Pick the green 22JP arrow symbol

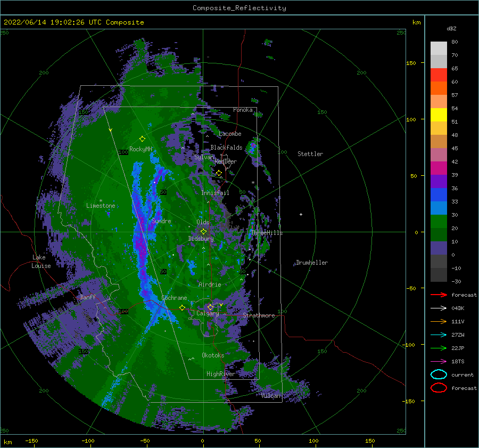[439, 348]
